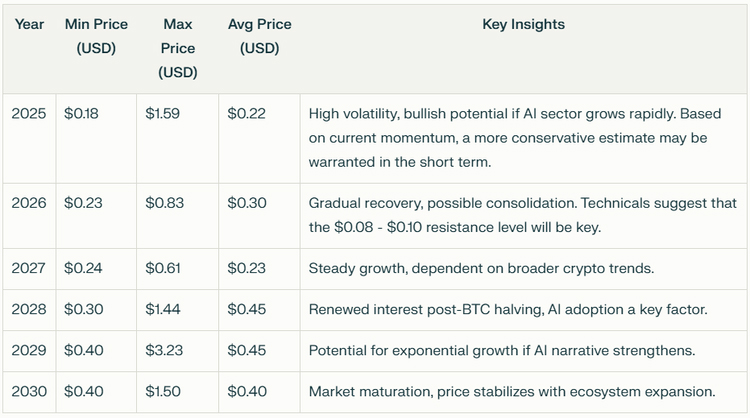This screenshot has height=418, width=750.
Task: Click the $3.23 max price for 2029
Action: tap(163, 350)
